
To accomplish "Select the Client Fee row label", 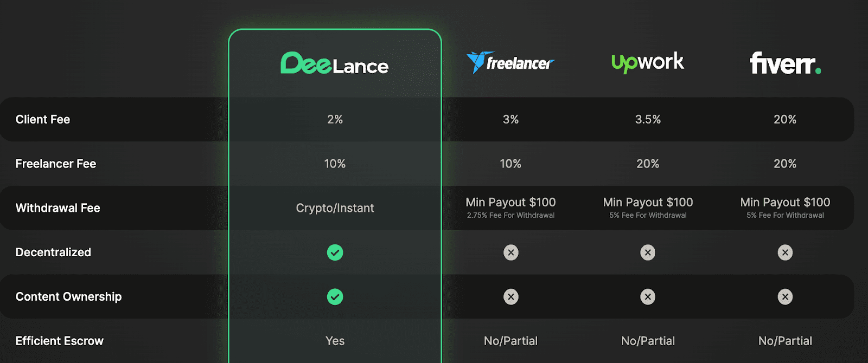I will click(43, 119).
